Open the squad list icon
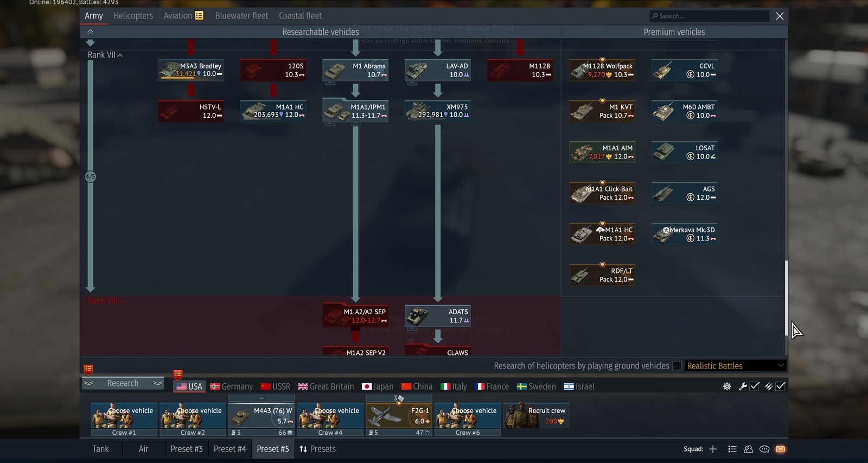 732,449
